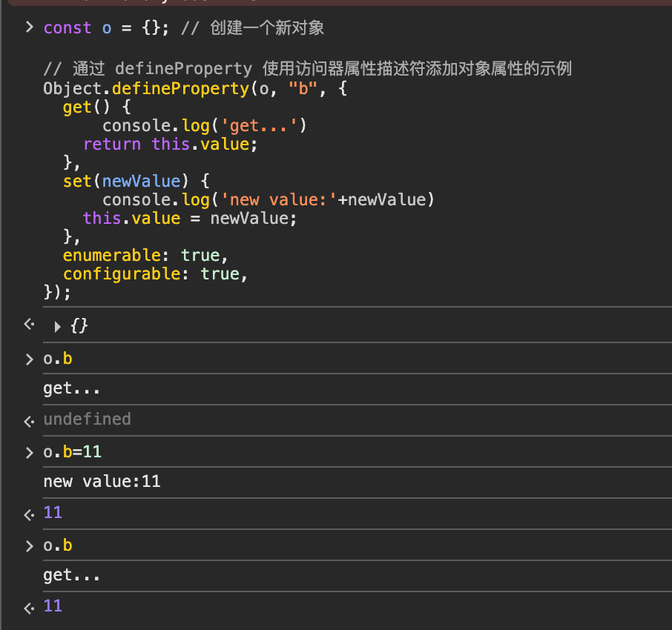
Task: Click the prompt chevron before the first o.b
Action: click(28, 359)
